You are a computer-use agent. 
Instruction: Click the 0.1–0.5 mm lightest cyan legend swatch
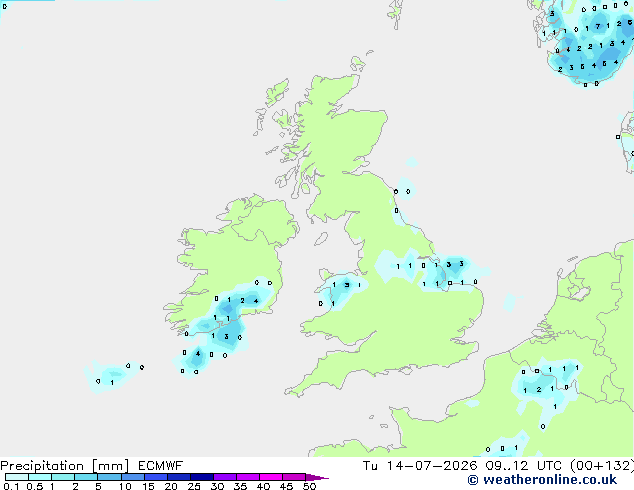17,477
